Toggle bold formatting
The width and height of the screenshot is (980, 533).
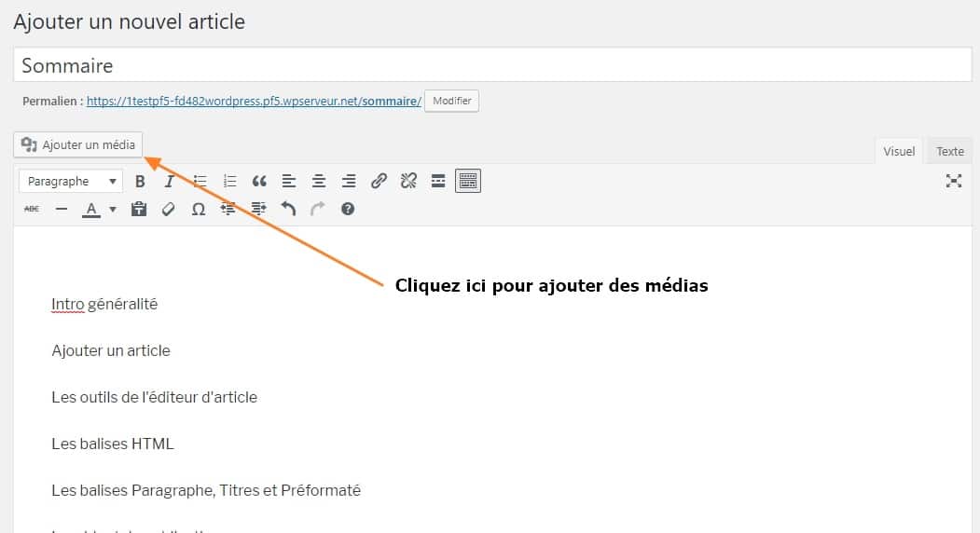click(x=140, y=181)
